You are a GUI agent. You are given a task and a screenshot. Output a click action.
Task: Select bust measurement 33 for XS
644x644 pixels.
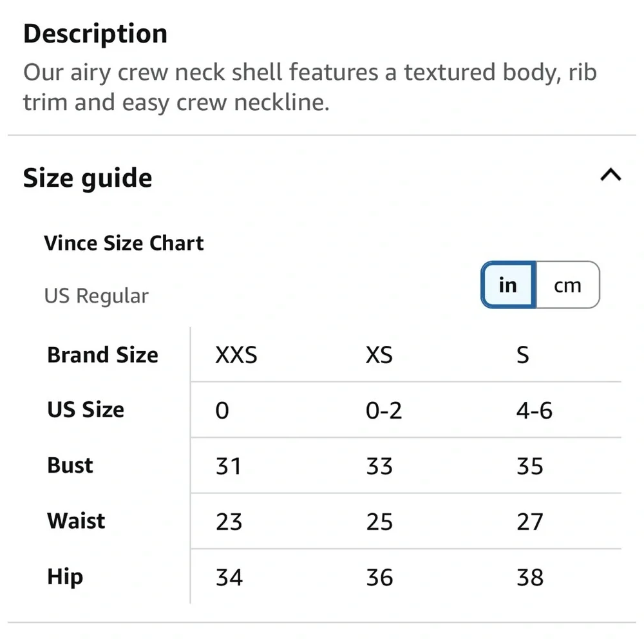[x=379, y=466]
